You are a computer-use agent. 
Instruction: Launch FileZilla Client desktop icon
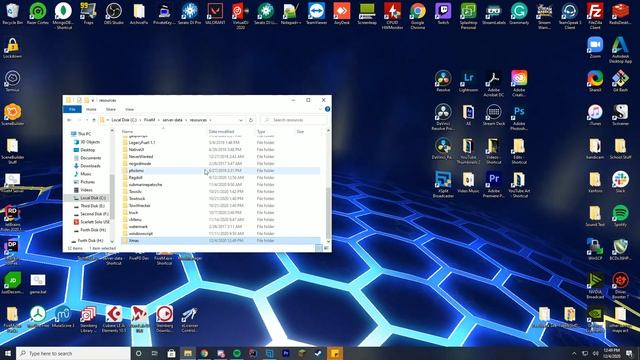coord(595,16)
